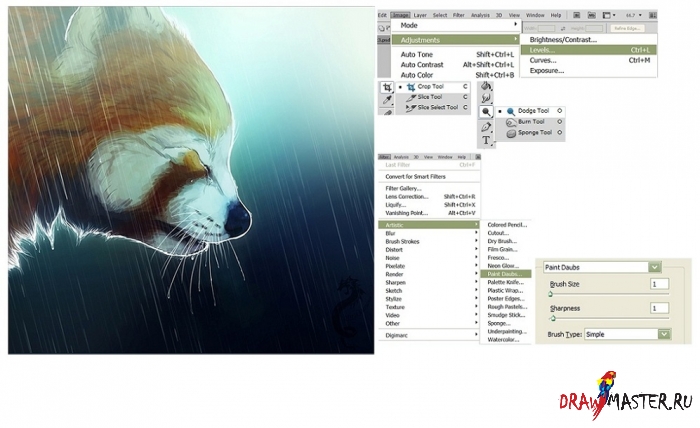Viewport: 700px width, 428px height.
Task: Choose Slice Tool from the flyout list
Action: click(433, 97)
